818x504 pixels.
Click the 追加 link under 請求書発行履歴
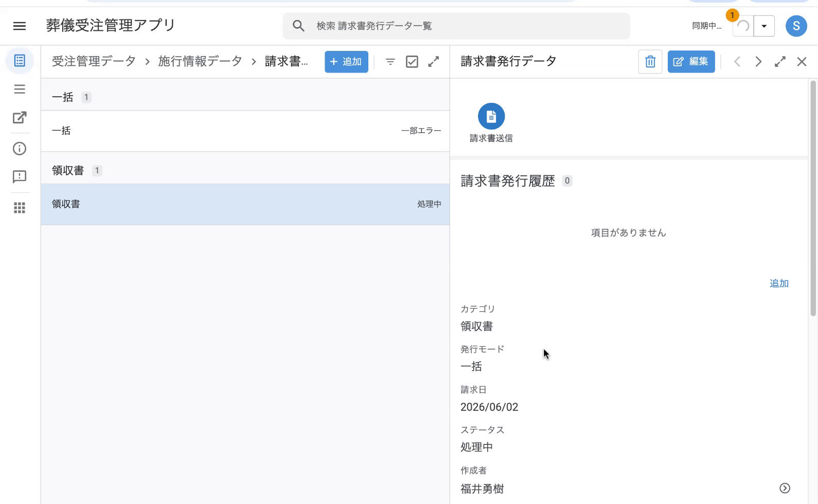779,283
